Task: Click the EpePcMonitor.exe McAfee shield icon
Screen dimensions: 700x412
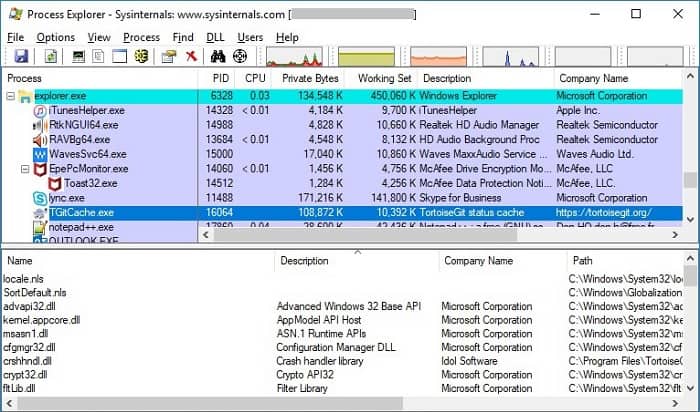Action: [x=40, y=169]
